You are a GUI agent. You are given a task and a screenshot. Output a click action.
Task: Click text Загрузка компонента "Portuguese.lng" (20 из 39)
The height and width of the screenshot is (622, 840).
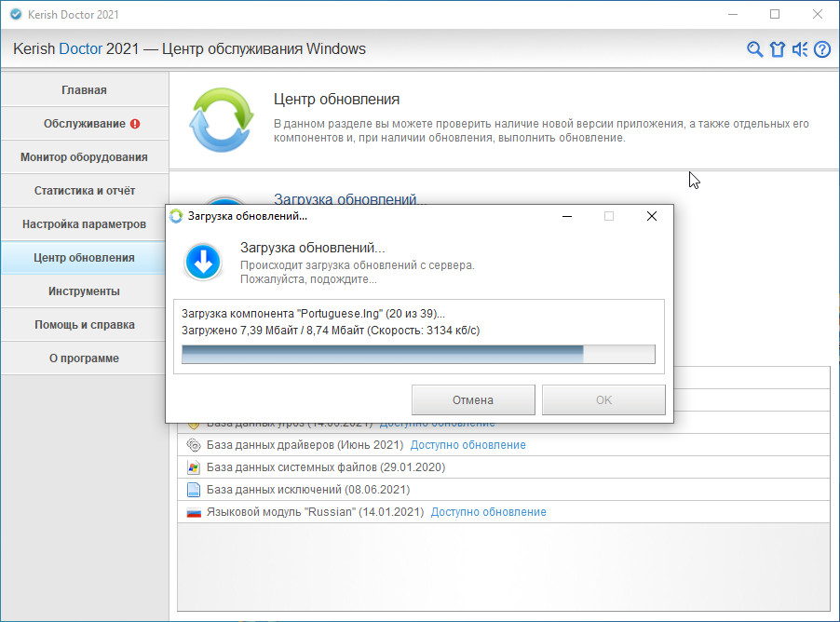pyautogui.click(x=313, y=314)
